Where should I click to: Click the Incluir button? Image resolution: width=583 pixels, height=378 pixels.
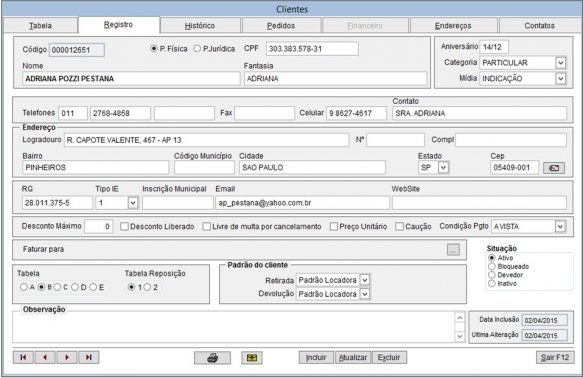point(316,358)
